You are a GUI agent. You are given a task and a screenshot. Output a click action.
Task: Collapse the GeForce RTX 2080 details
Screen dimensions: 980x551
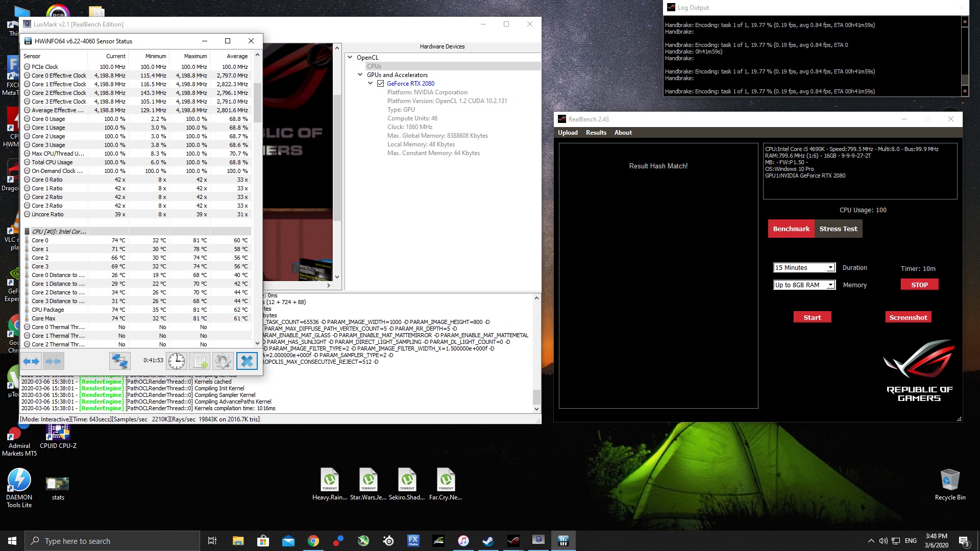[371, 84]
